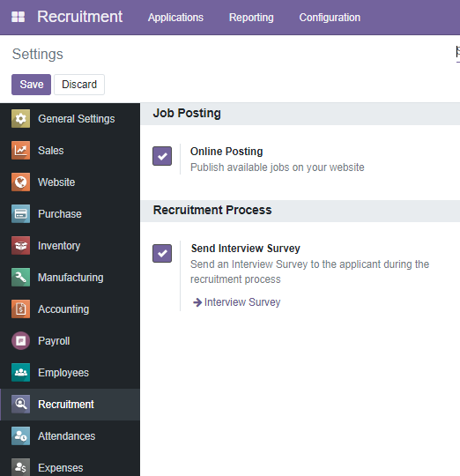Screen dimensions: 460x476
Task: Open the Manufacturing wrench icon
Action: (x=20, y=277)
